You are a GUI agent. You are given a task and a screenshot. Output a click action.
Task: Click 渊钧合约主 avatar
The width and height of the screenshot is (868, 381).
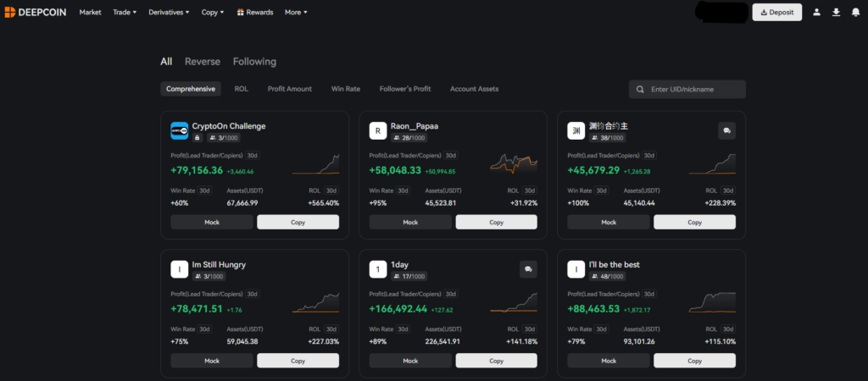click(576, 130)
